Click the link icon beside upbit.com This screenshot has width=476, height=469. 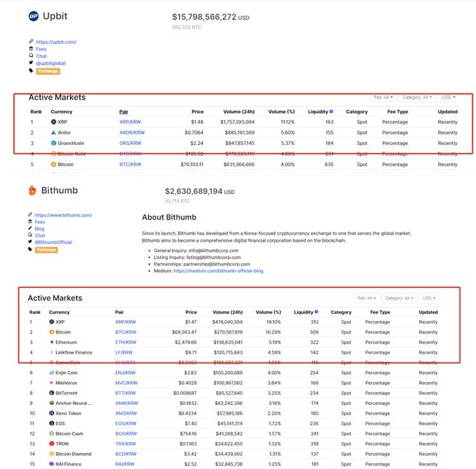pos(31,41)
